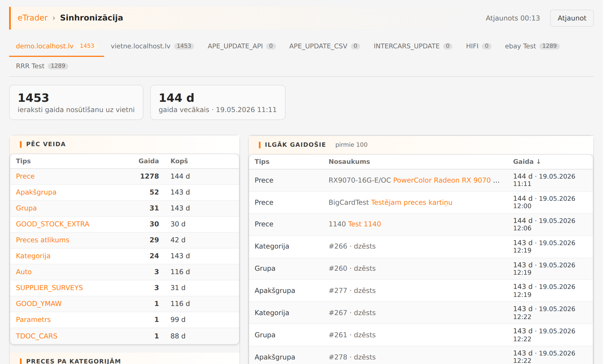Open the APE_UPDATE_CSV tab
This screenshot has width=603, height=364.
[325, 46]
